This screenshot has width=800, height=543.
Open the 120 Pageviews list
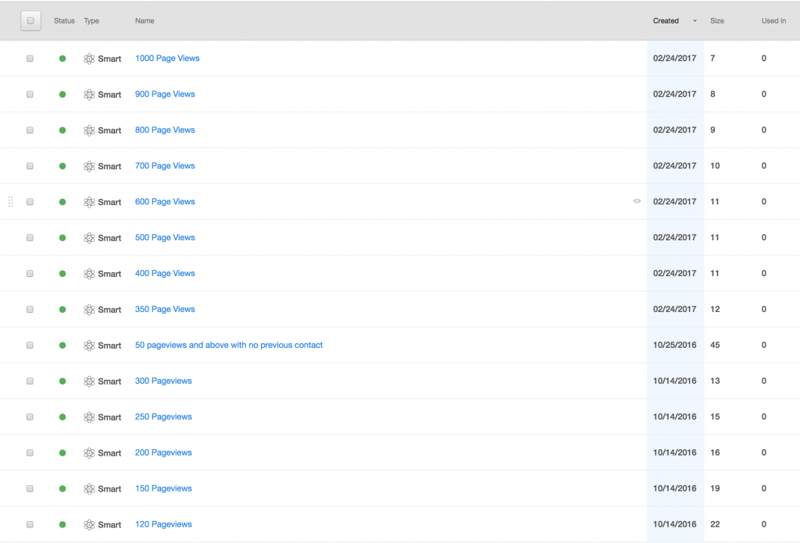point(163,524)
